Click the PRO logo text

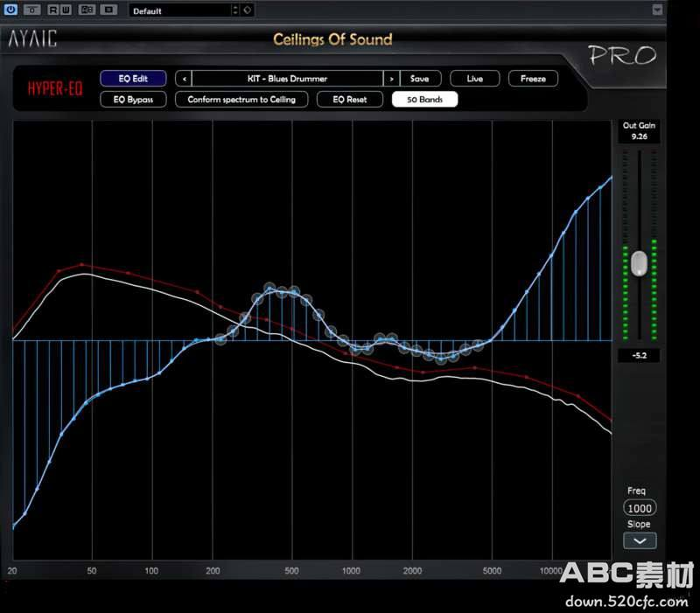coord(622,56)
